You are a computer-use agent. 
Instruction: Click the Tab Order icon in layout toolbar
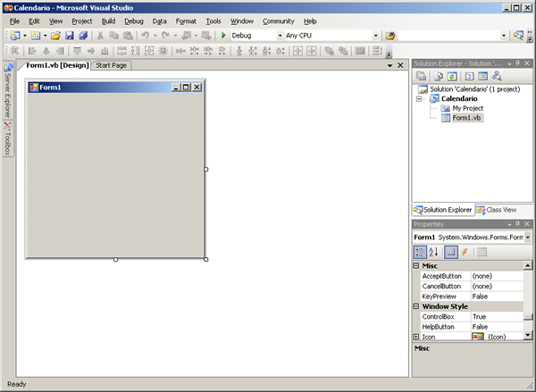[377, 51]
